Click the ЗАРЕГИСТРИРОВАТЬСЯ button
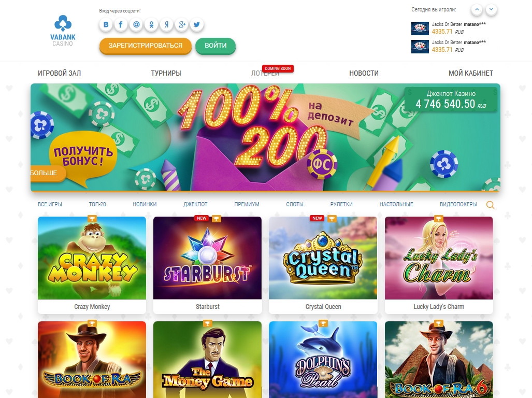Screen dimensions: 532x398 pyautogui.click(x=146, y=46)
